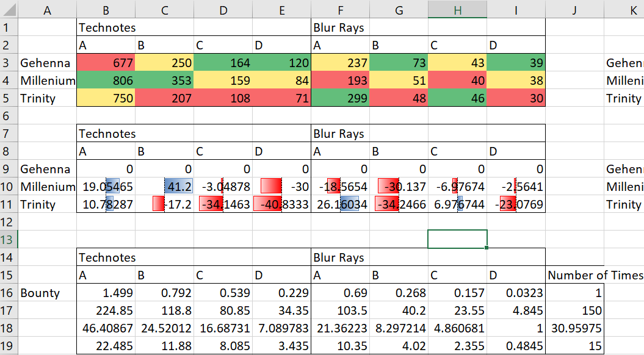Screen dimensions: 644x355
Task: Select the red cell with 207
Action: pyautogui.click(x=164, y=98)
